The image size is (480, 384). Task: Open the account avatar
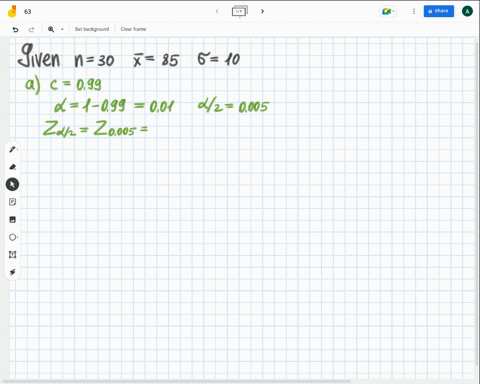tap(467, 11)
